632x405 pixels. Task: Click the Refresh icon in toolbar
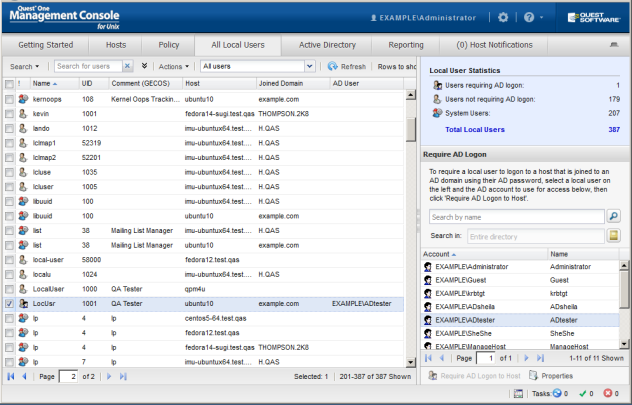[x=333, y=66]
